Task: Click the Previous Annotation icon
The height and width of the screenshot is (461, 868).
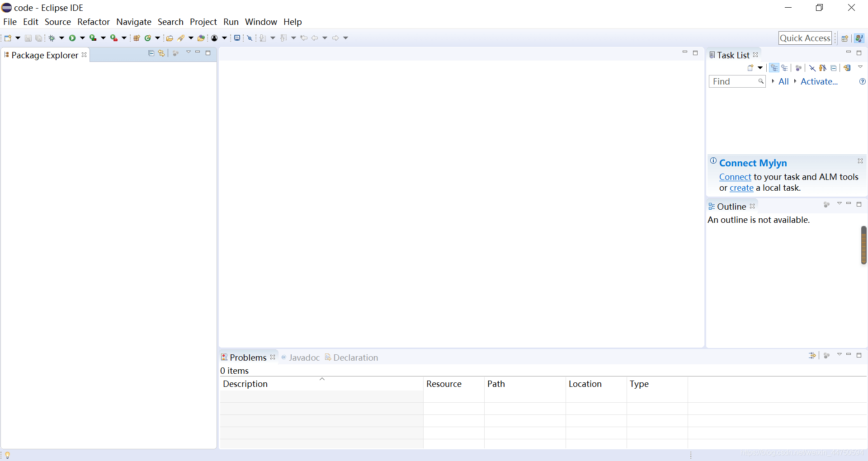Action: point(283,38)
